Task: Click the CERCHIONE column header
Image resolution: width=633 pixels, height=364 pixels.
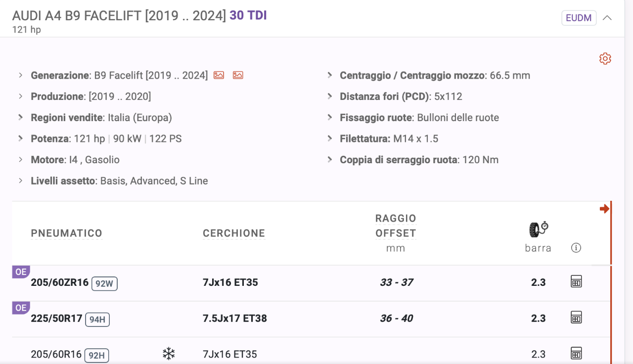Action: 234,233
